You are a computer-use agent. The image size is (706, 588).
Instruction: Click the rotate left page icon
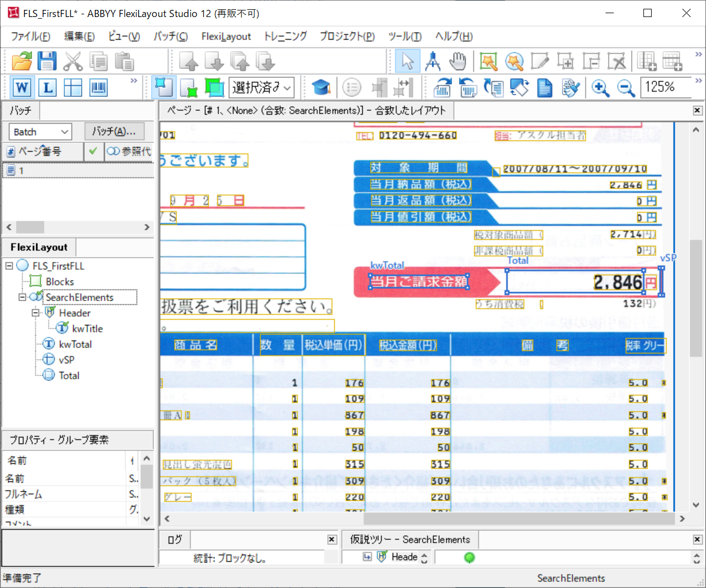click(x=468, y=87)
